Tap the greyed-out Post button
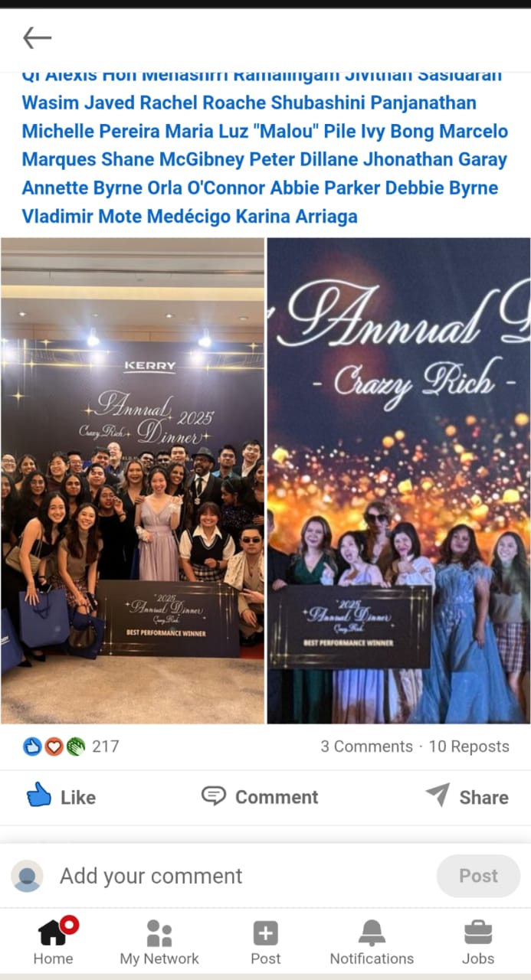The height and width of the screenshot is (980, 531). [x=478, y=876]
